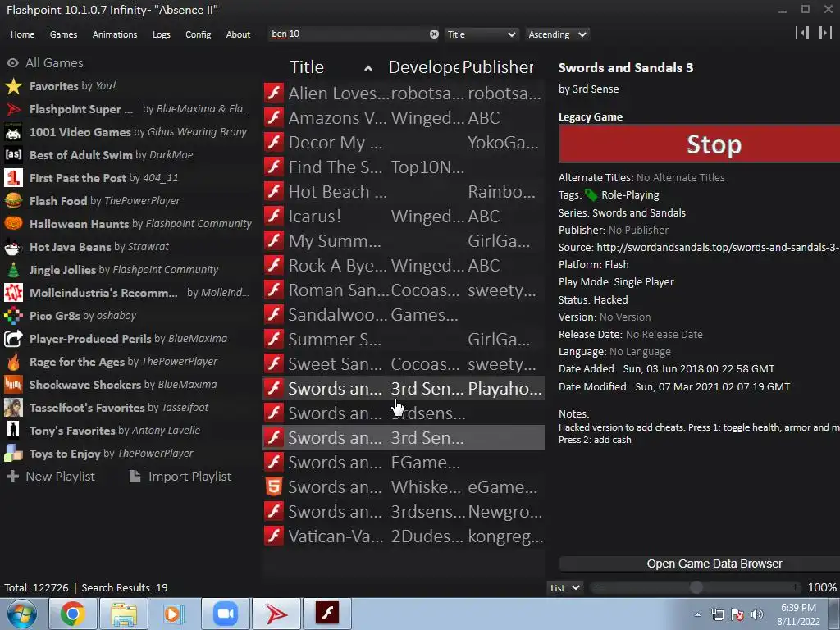Select the Roman San... game row
Screen dimensions: 840x630
click(404, 290)
